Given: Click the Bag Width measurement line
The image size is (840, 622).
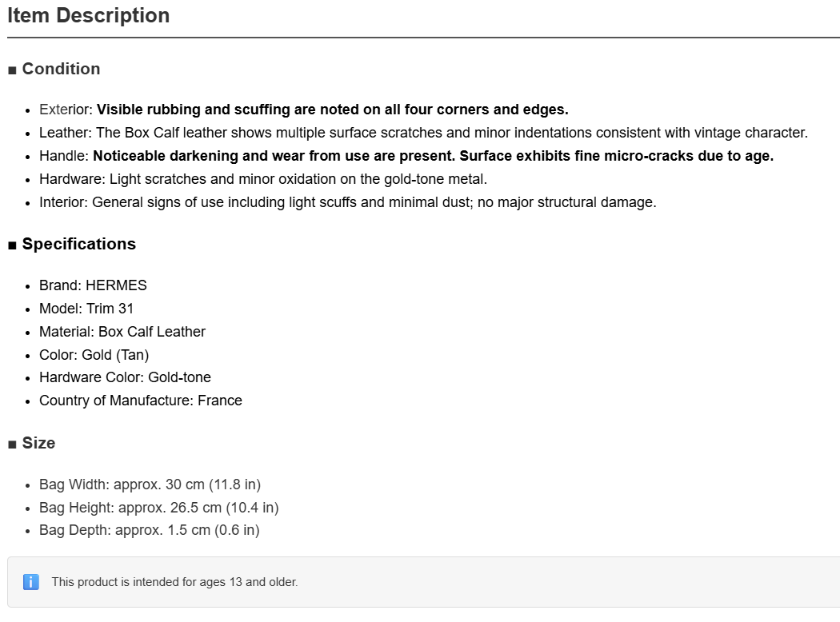Looking at the screenshot, I should (150, 484).
